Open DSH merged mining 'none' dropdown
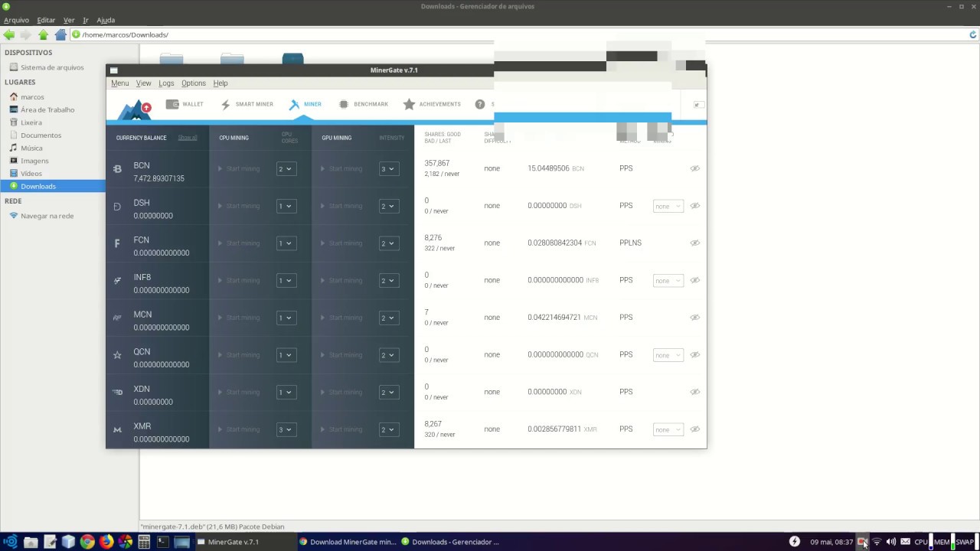Screen dimensions: 980x551 coord(668,206)
